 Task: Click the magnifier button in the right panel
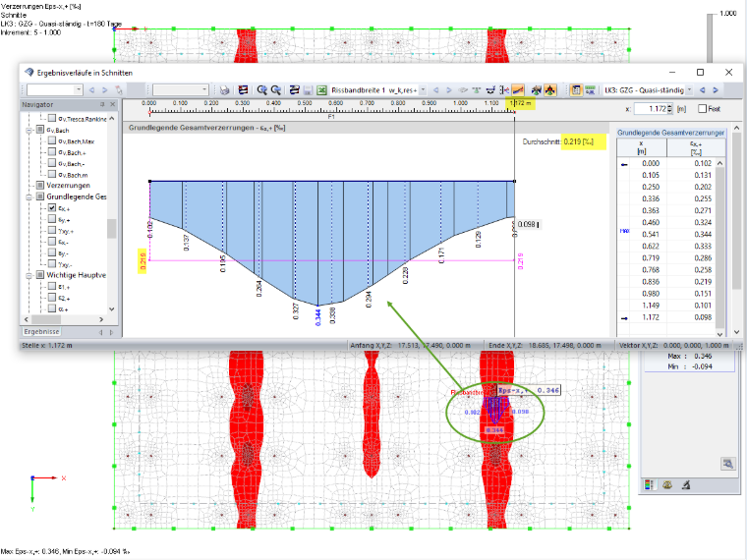click(x=728, y=464)
